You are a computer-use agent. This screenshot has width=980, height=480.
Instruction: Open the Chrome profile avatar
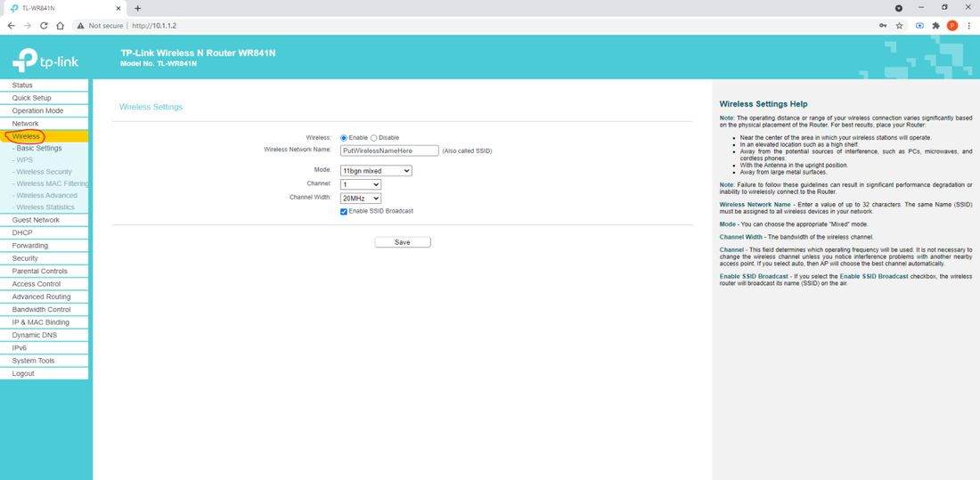(951, 26)
